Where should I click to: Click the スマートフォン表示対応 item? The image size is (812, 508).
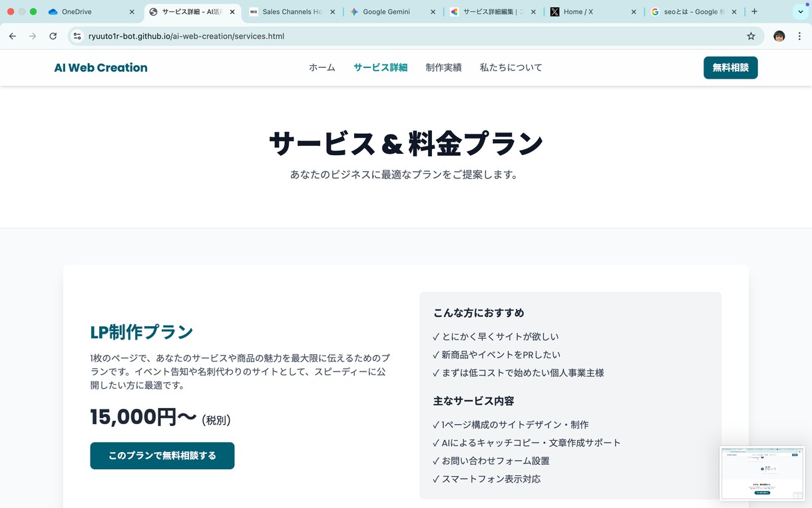pyautogui.click(x=487, y=479)
